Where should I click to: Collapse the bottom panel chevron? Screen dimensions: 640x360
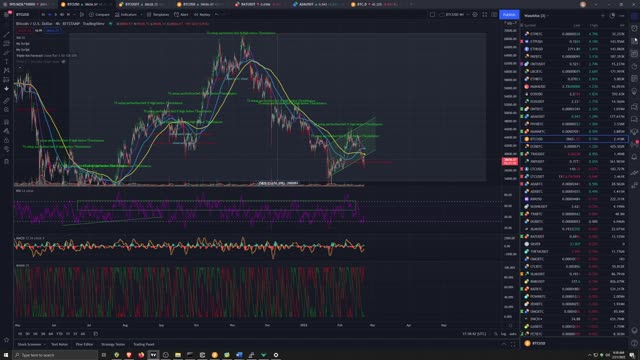[x=504, y=344]
